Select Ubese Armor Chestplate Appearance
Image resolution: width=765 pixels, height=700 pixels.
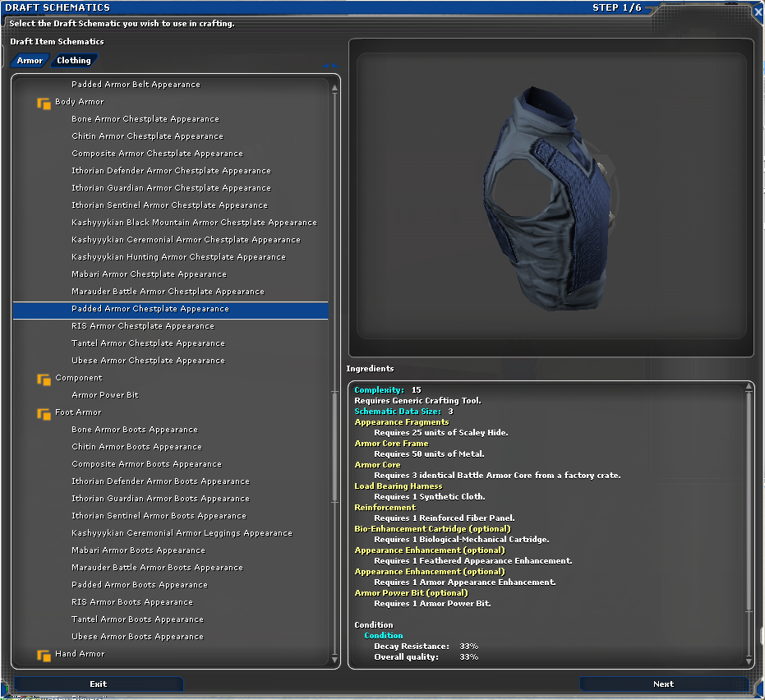(148, 361)
